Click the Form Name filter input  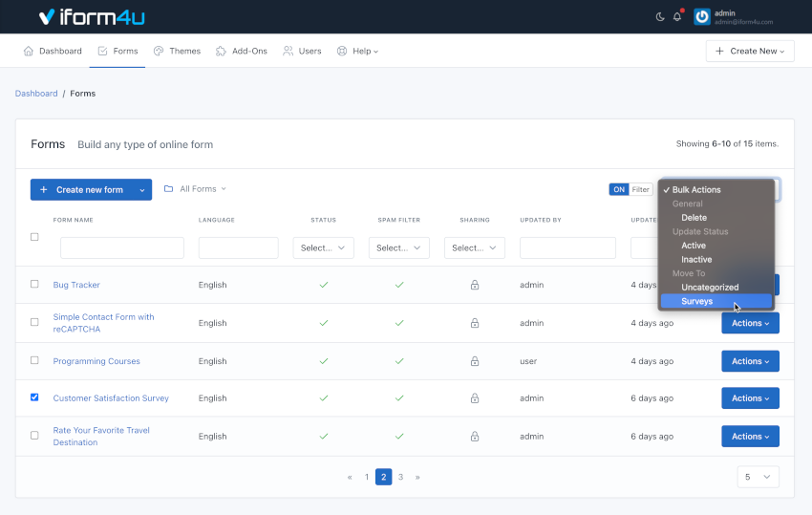122,247
